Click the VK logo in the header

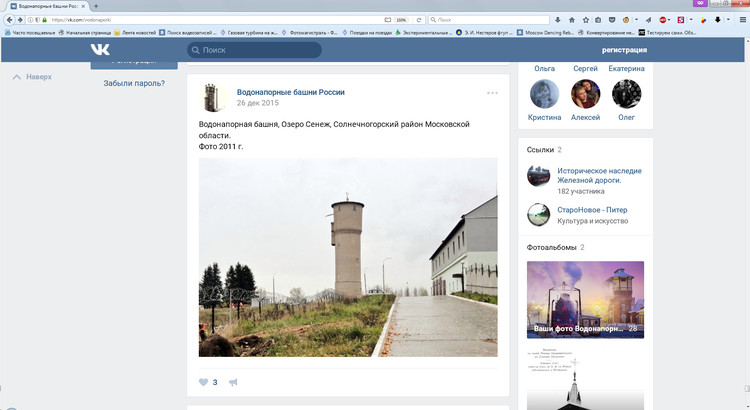[x=100, y=49]
